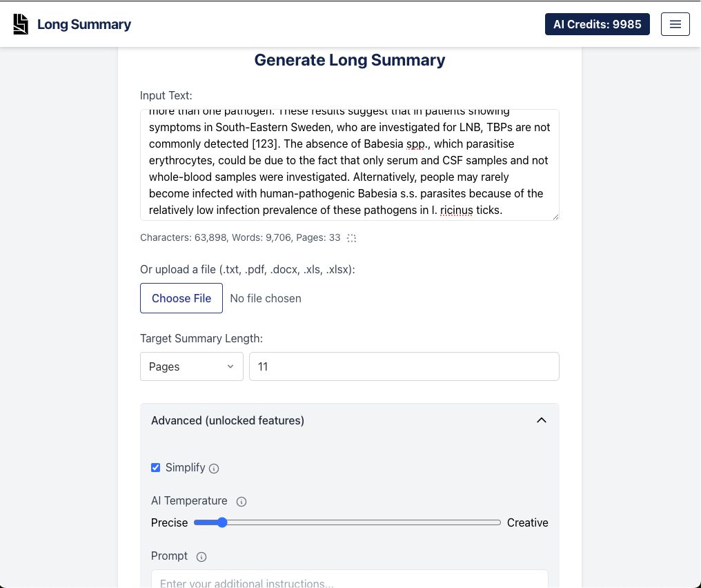Disable the Simplify checkbox
Viewport: 701px width, 588px height.
click(x=155, y=467)
